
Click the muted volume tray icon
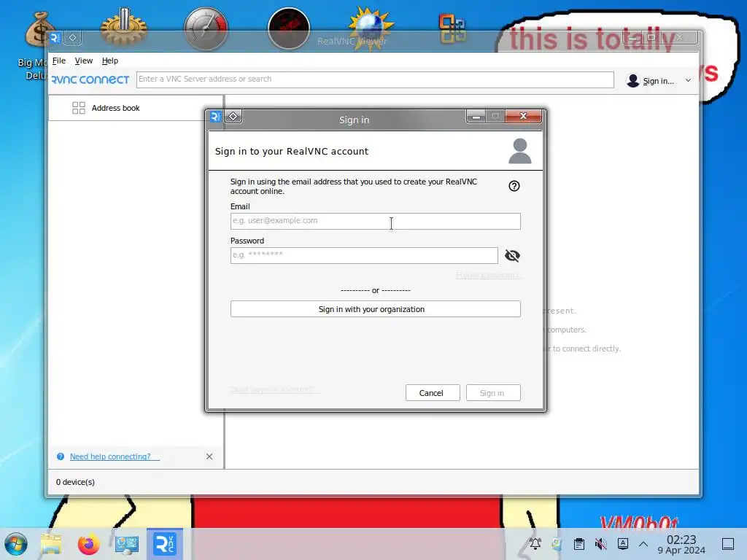pyautogui.click(x=601, y=544)
